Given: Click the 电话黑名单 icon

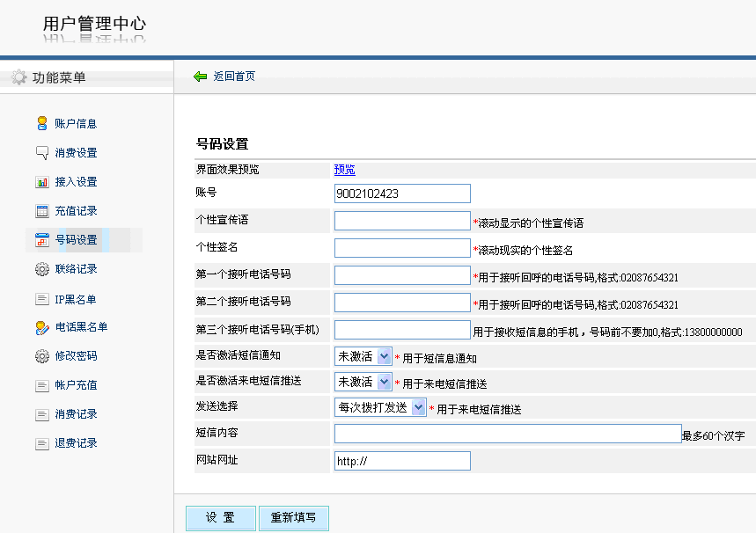Looking at the screenshot, I should click(41, 327).
